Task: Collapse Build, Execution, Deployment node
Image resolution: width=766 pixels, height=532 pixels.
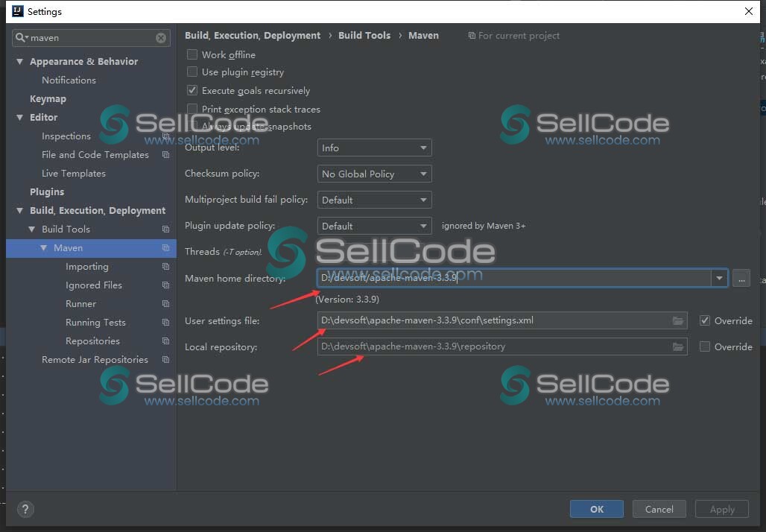Action: (19, 211)
